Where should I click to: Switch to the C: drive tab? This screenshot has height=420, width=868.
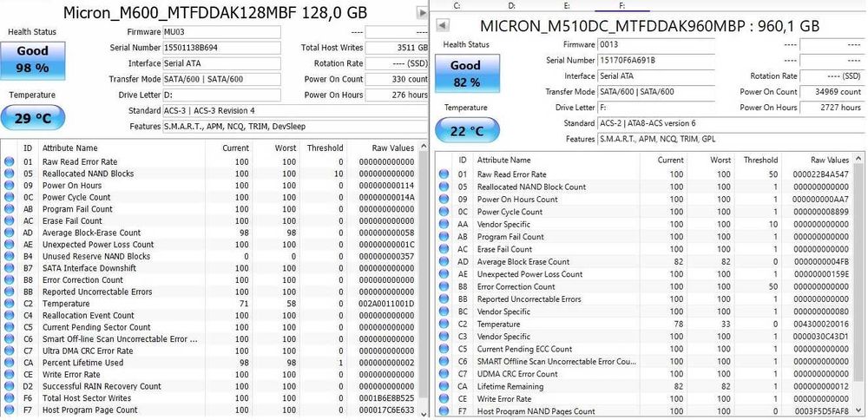pyautogui.click(x=457, y=5)
